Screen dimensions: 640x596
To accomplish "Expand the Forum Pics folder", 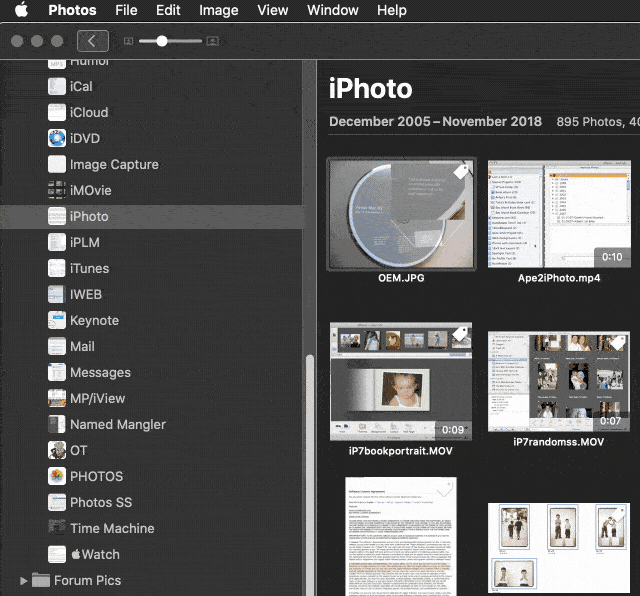I will point(24,581).
